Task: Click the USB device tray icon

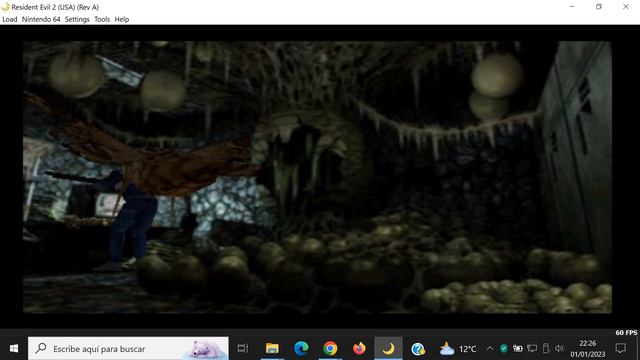Action: tap(546, 349)
